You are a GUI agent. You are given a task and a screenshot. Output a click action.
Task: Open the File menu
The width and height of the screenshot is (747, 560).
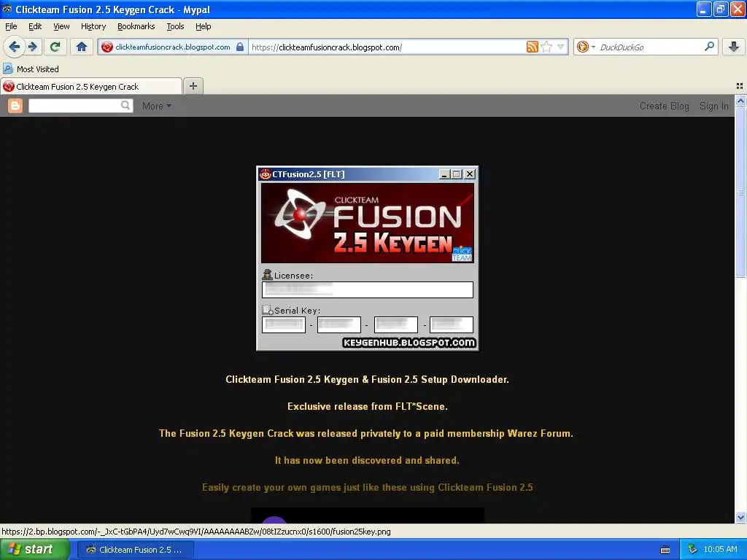11,26
